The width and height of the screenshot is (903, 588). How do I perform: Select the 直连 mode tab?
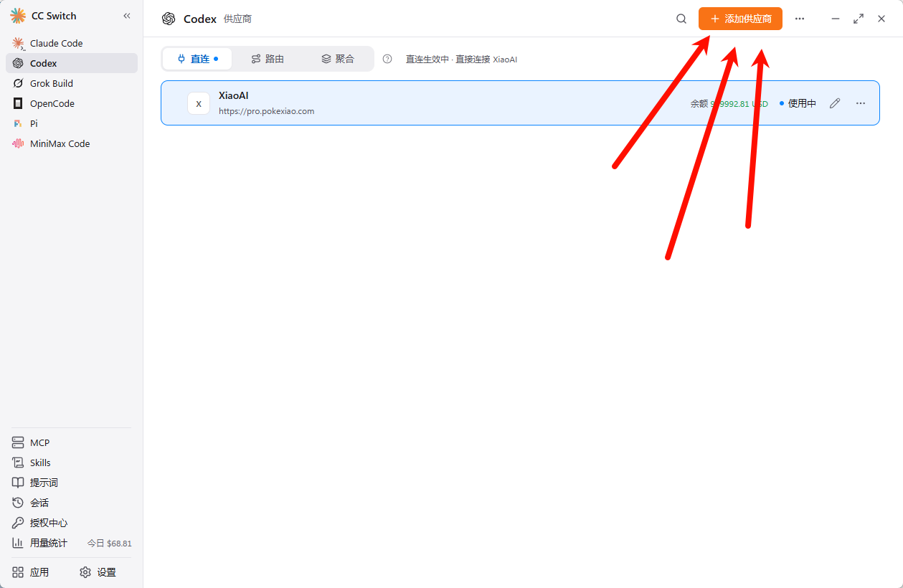click(x=197, y=59)
